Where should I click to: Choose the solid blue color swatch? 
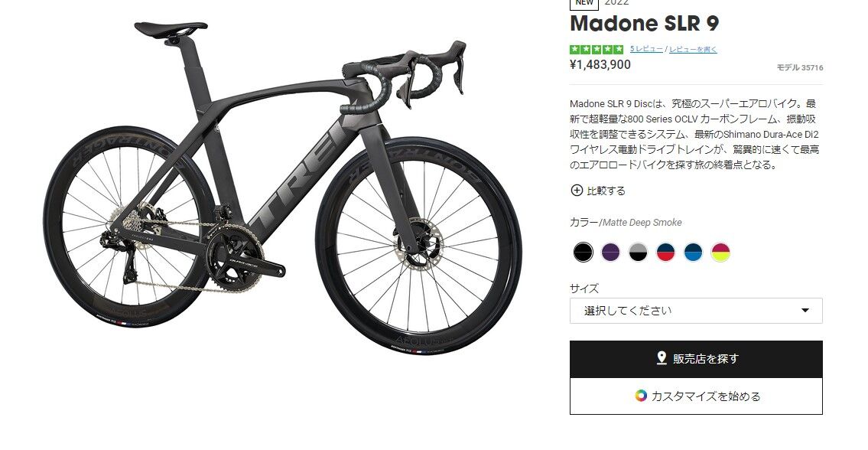693,252
